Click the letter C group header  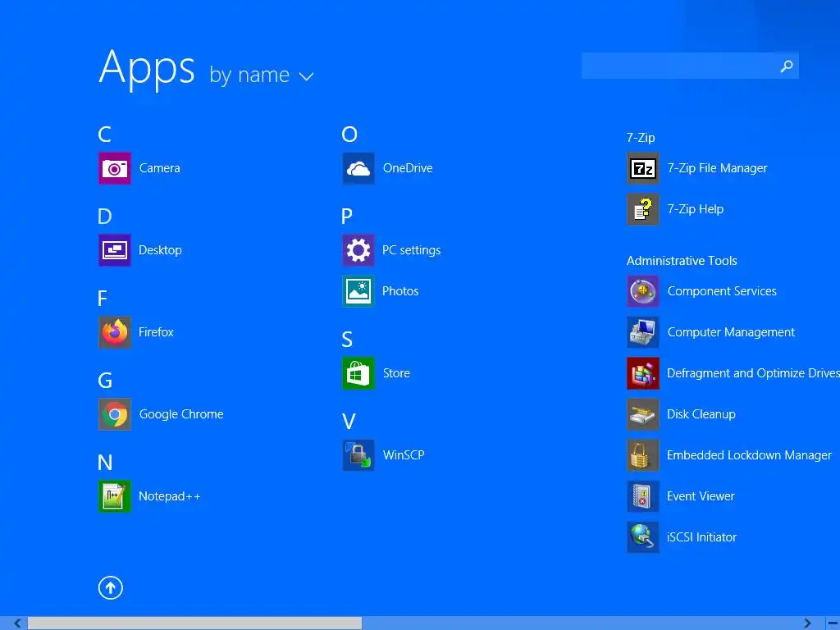(x=104, y=134)
